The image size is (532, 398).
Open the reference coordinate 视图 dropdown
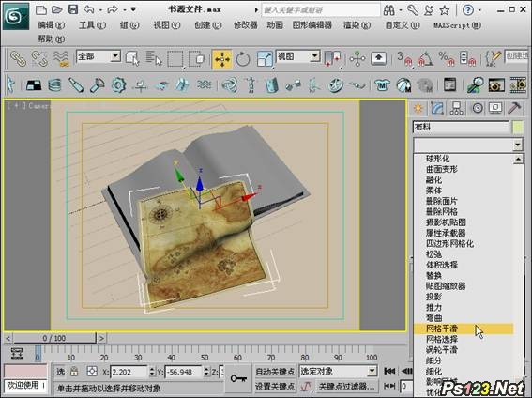[298, 56]
